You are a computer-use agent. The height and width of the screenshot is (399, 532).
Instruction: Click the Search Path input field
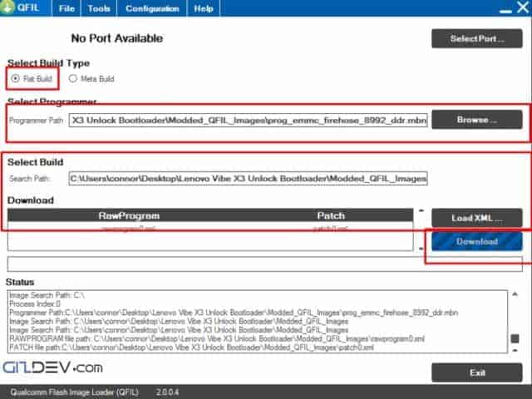point(248,179)
